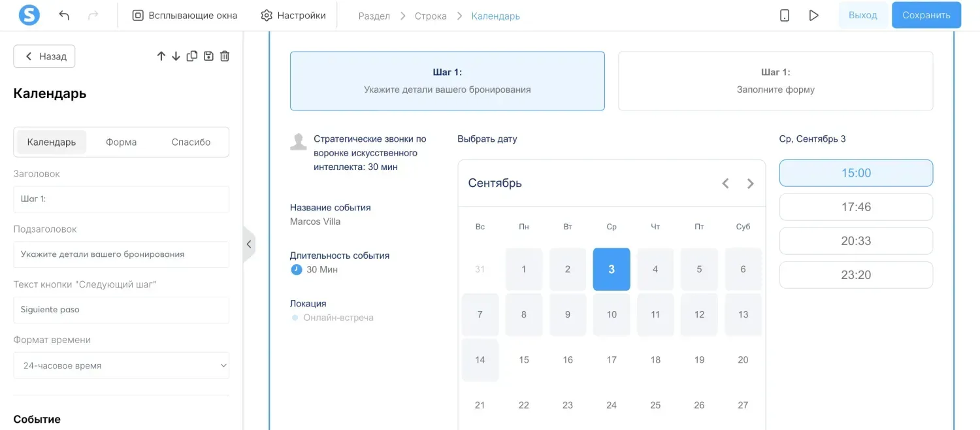The image size is (980, 430).
Task: Select the move up arrow icon
Action: click(x=161, y=56)
